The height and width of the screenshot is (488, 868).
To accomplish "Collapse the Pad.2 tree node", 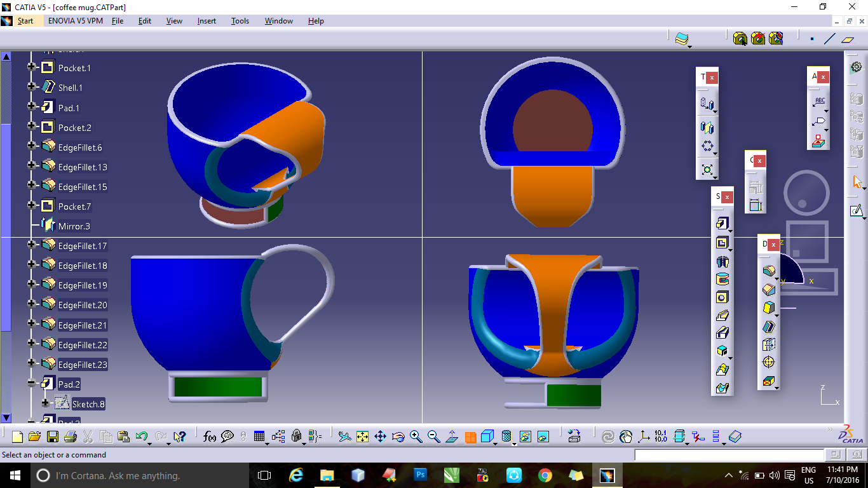I will pos(32,384).
